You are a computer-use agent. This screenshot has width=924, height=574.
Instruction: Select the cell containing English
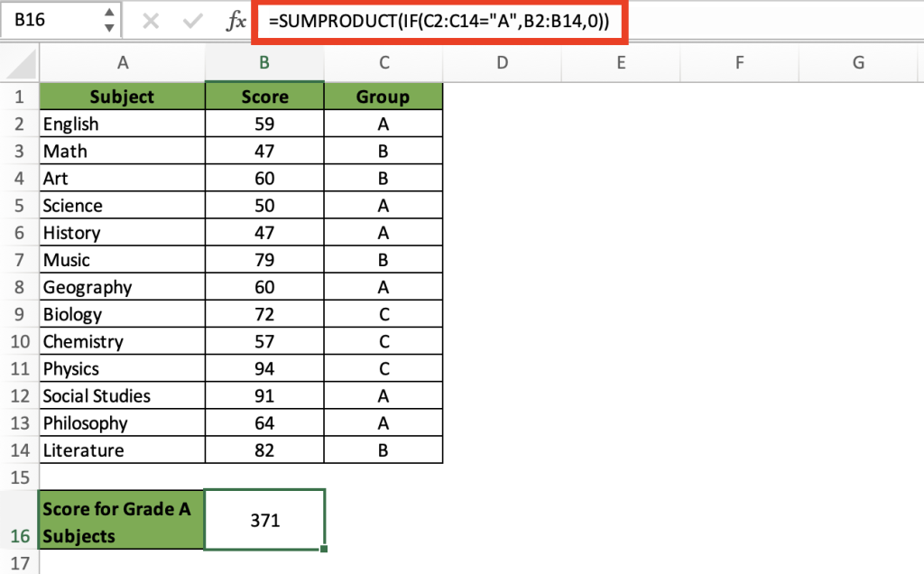pos(122,123)
